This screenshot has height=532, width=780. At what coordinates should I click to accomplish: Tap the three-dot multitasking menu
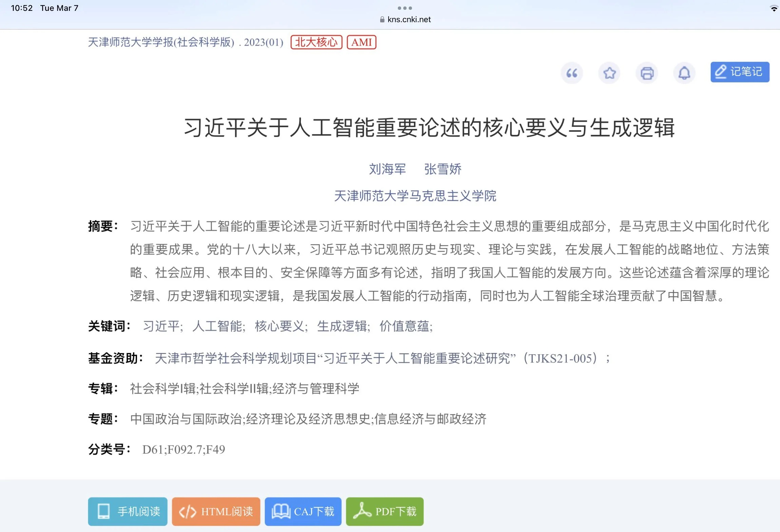pos(405,8)
